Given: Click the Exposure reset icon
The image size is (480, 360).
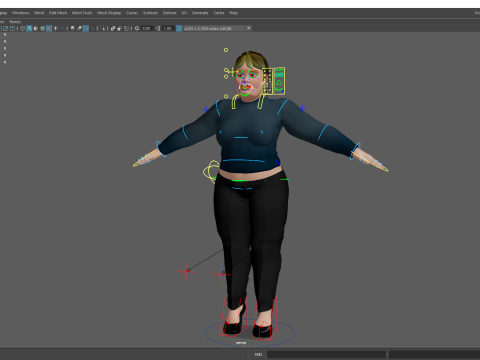Looking at the screenshot, I should (x=137, y=28).
